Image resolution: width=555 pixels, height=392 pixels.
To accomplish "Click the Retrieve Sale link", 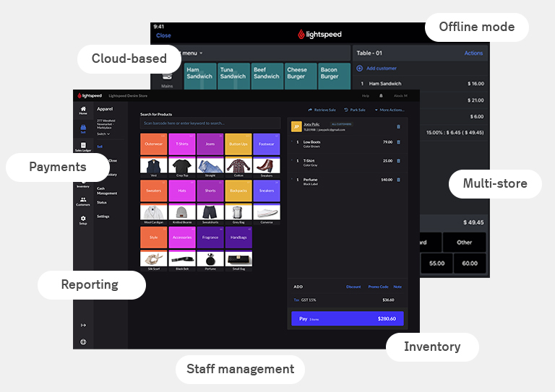I will point(322,110).
